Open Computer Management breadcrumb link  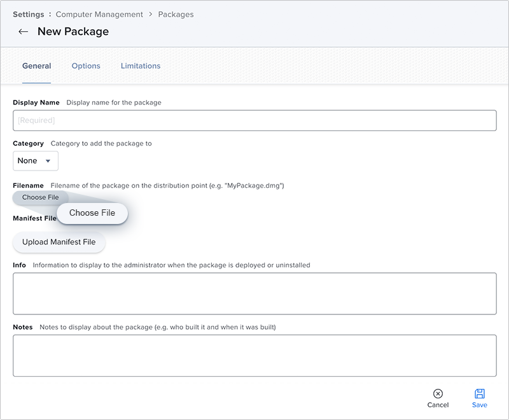(x=99, y=14)
